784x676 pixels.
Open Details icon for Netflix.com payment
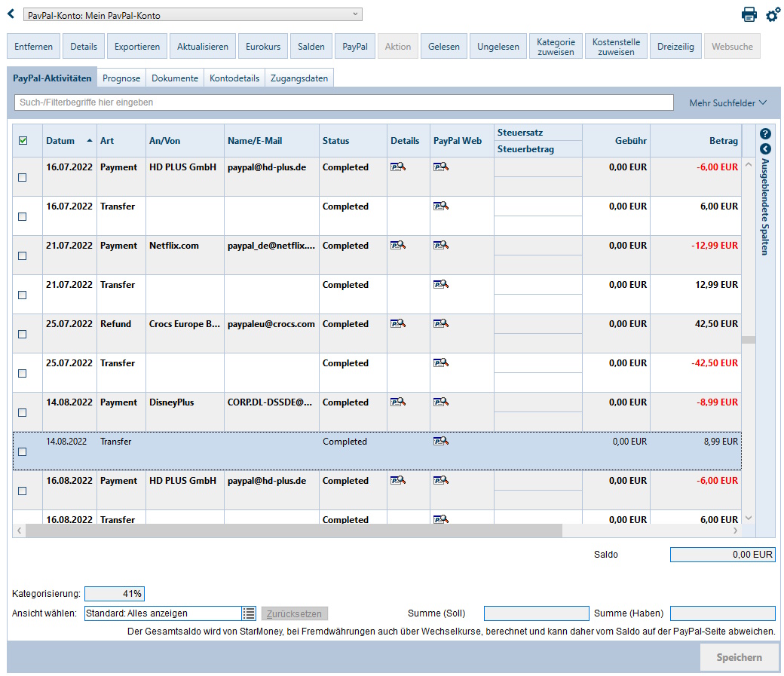(x=398, y=245)
